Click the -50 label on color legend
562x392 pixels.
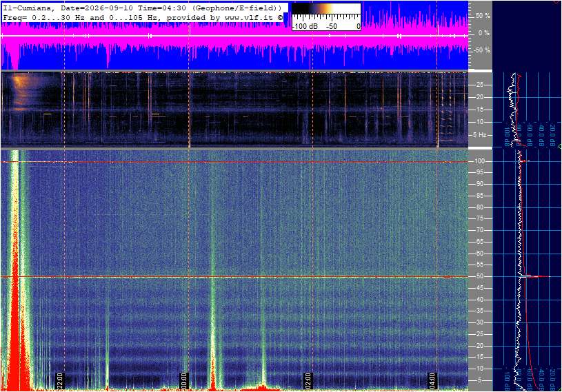[x=332, y=26]
